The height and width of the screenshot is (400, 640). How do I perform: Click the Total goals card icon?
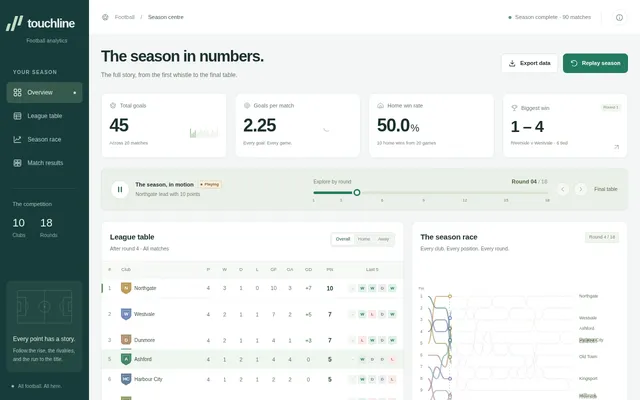pyautogui.click(x=113, y=105)
